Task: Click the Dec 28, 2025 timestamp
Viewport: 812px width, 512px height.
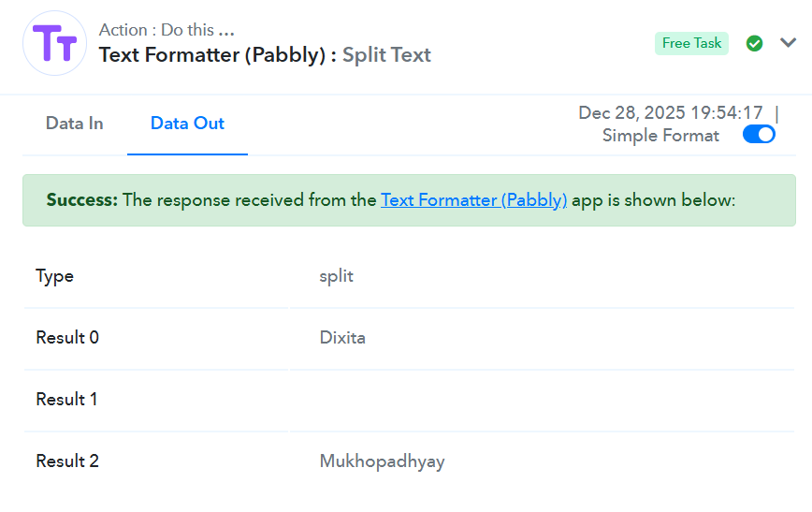Action: [671, 113]
